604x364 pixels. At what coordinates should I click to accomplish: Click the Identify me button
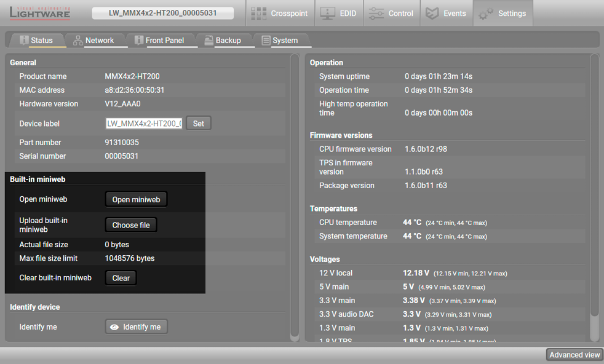[x=137, y=327]
